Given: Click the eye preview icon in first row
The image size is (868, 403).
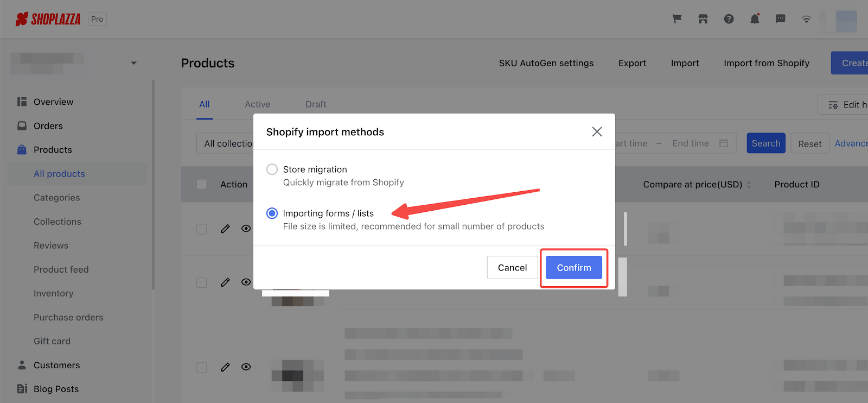Looking at the screenshot, I should tap(246, 229).
